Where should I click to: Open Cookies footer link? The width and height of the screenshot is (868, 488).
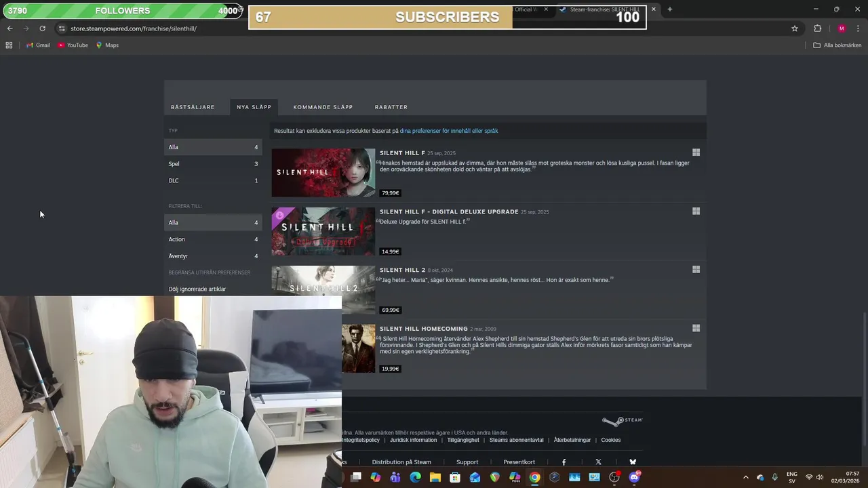point(611,440)
